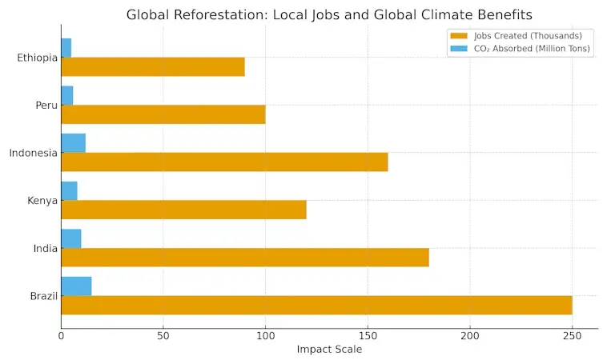This screenshot has width=607, height=364.
Task: Select the 'Jobs Created (Thousands)' legend label
Action: (x=528, y=36)
